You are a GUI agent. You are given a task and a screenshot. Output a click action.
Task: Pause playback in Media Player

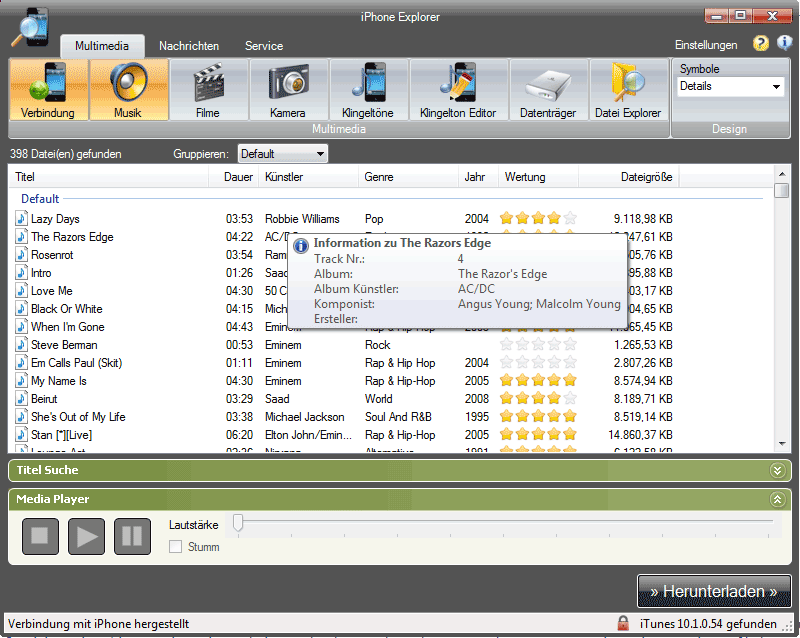132,536
